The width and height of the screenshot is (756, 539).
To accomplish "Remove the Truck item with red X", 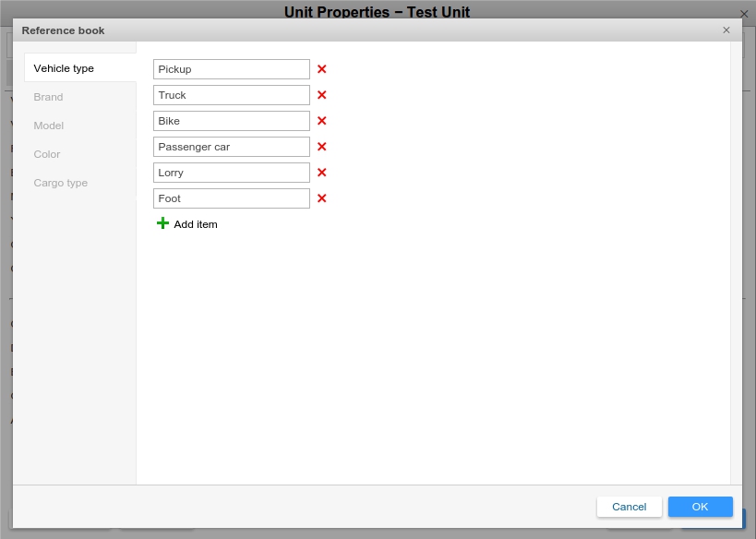I will click(x=322, y=95).
